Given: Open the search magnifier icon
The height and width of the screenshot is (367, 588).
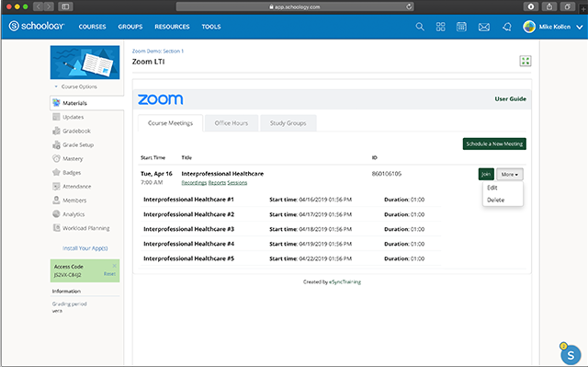Looking at the screenshot, I should (420, 27).
